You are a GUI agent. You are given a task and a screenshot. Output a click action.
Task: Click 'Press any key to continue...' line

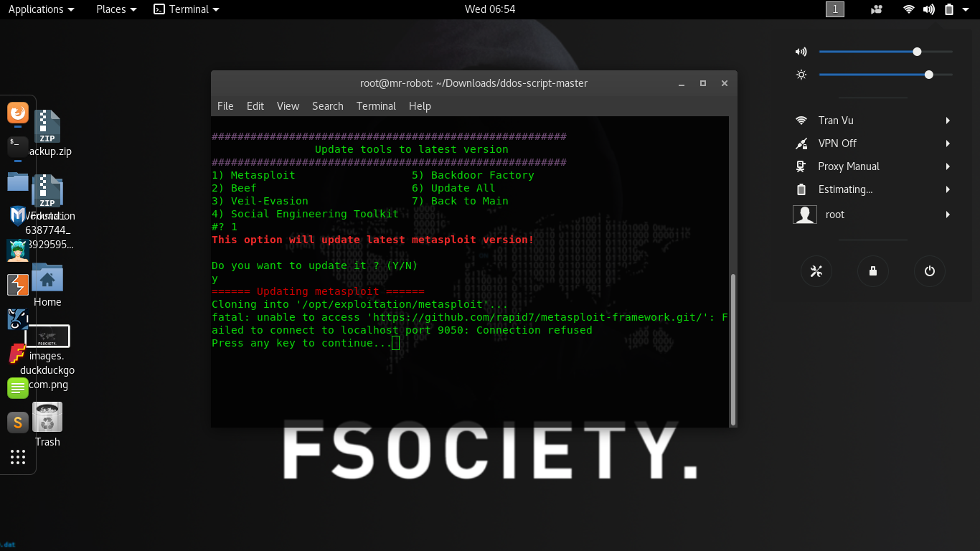[302, 343]
